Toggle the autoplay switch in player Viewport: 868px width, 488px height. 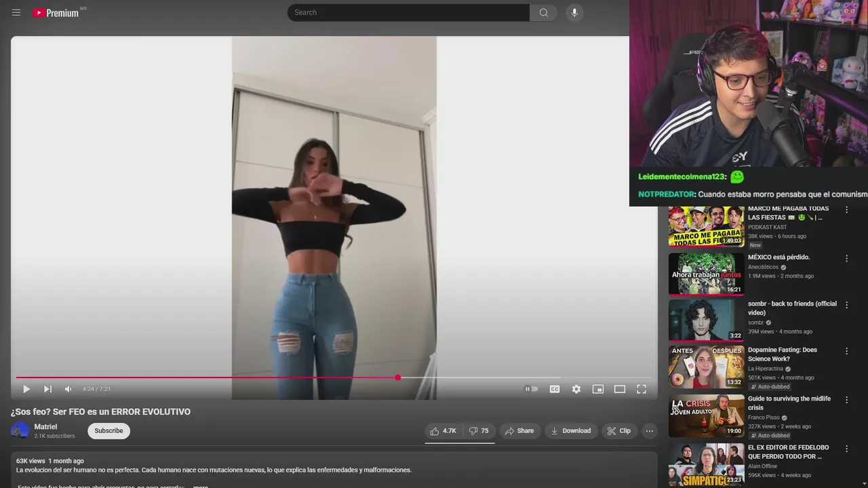532,389
